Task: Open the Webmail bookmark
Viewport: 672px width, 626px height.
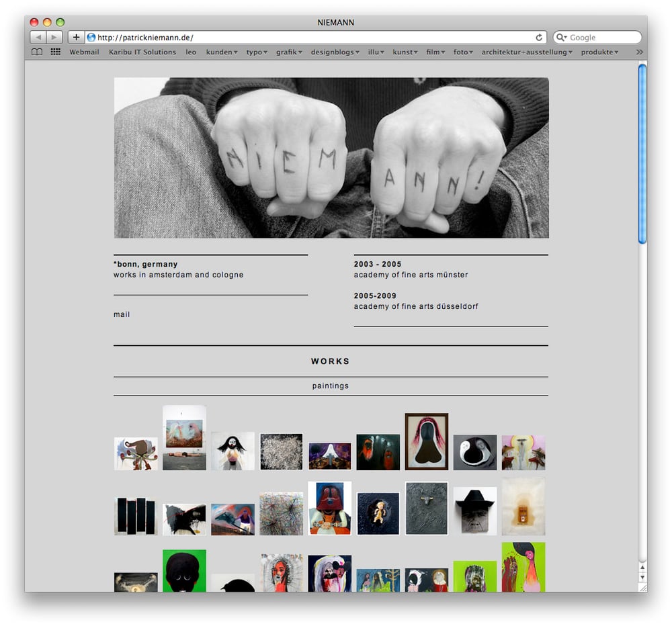Action: 84,52
